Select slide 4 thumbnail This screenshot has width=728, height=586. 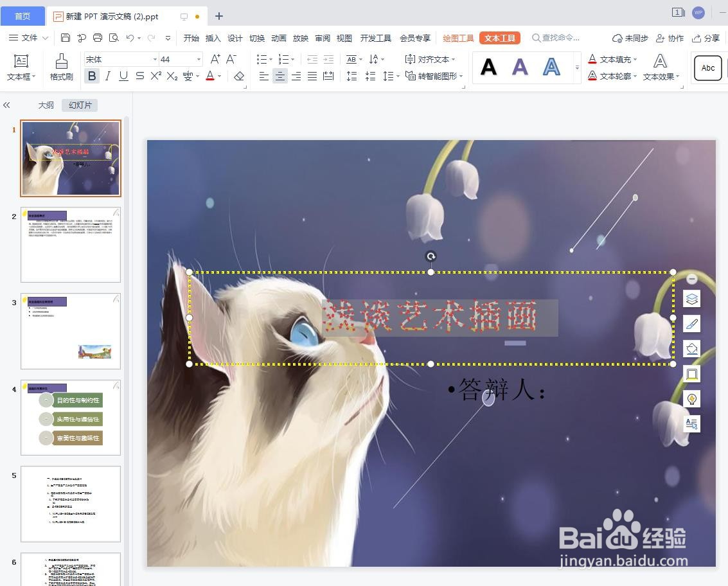71,418
